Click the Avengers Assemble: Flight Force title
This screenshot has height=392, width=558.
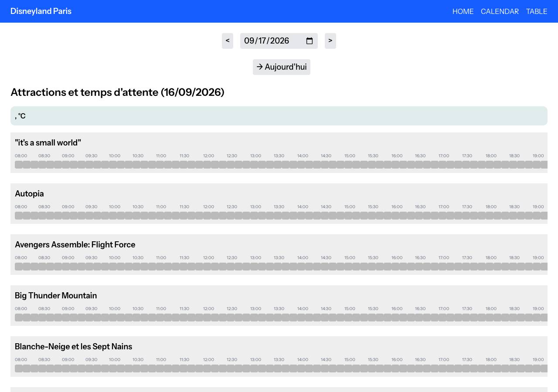coord(75,245)
